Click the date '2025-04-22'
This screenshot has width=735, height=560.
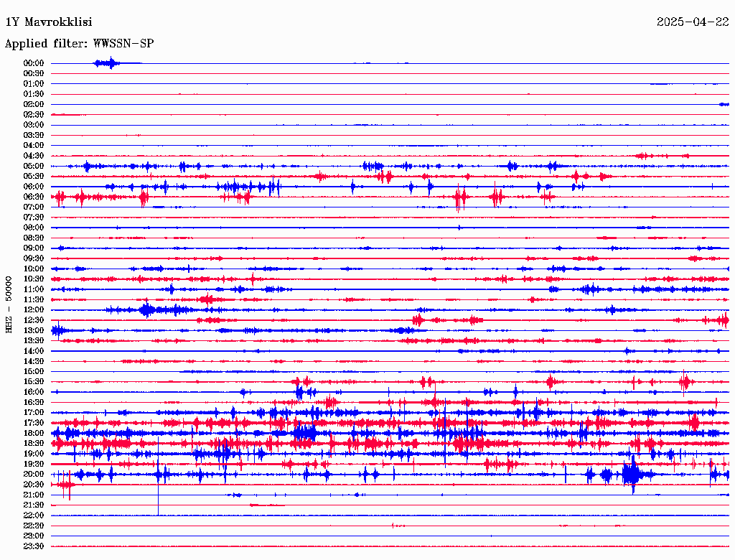(x=693, y=22)
